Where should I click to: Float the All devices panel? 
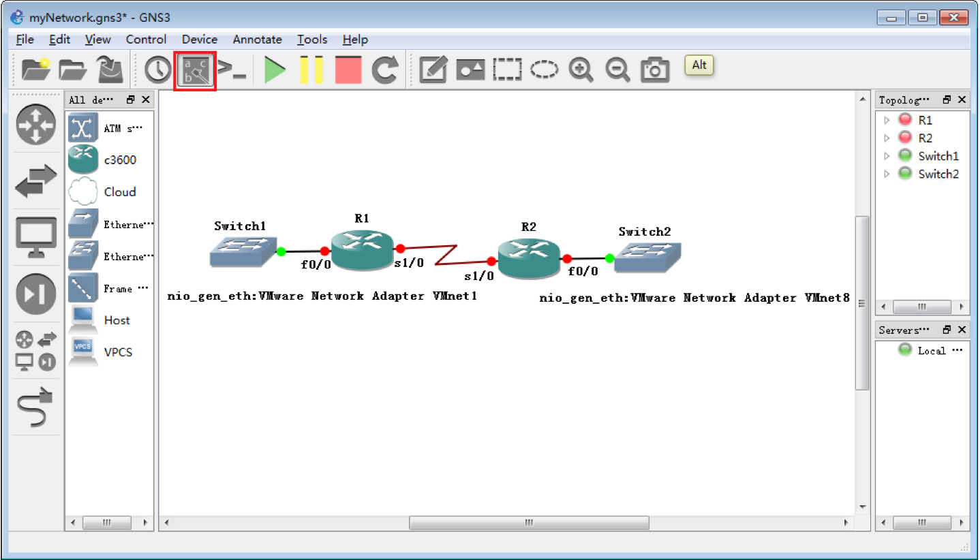click(x=131, y=99)
